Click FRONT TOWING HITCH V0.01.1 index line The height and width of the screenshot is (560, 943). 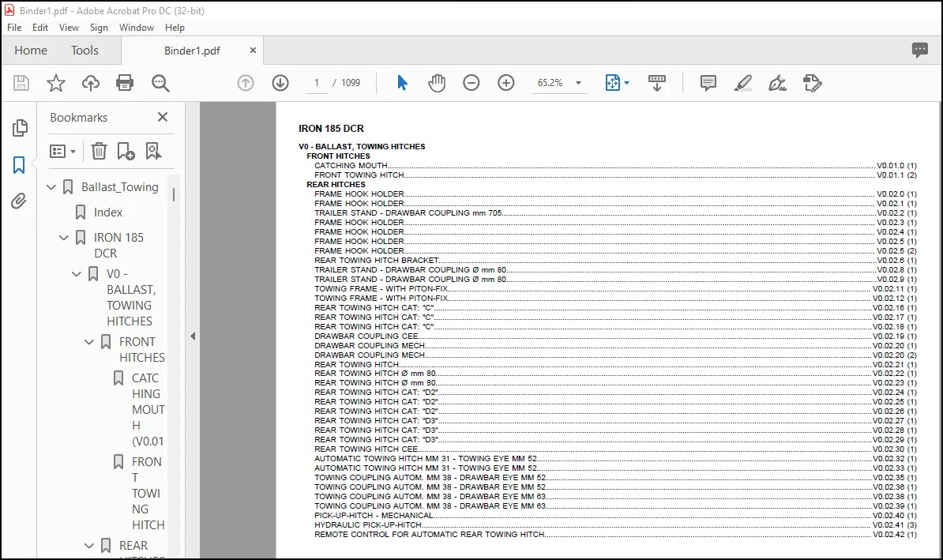pyautogui.click(x=615, y=175)
